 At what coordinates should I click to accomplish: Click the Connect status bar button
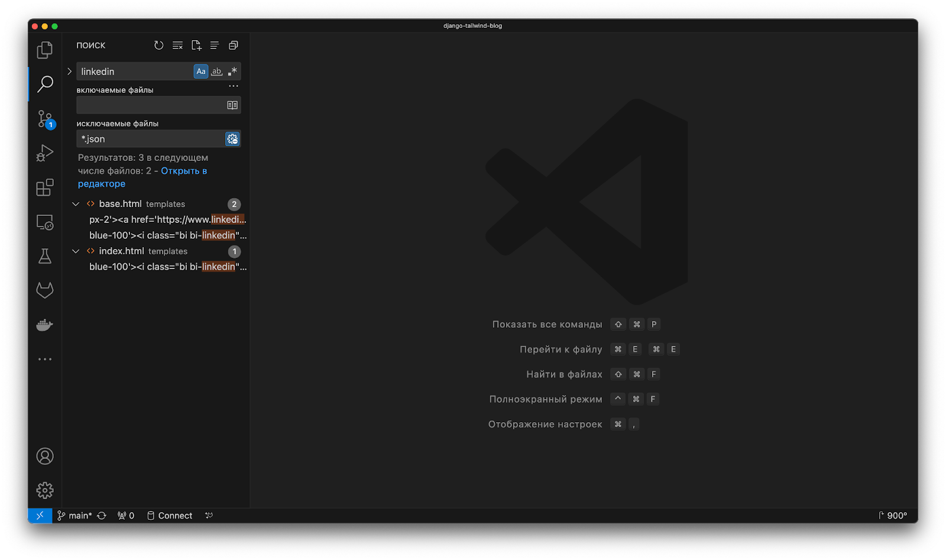(x=170, y=516)
